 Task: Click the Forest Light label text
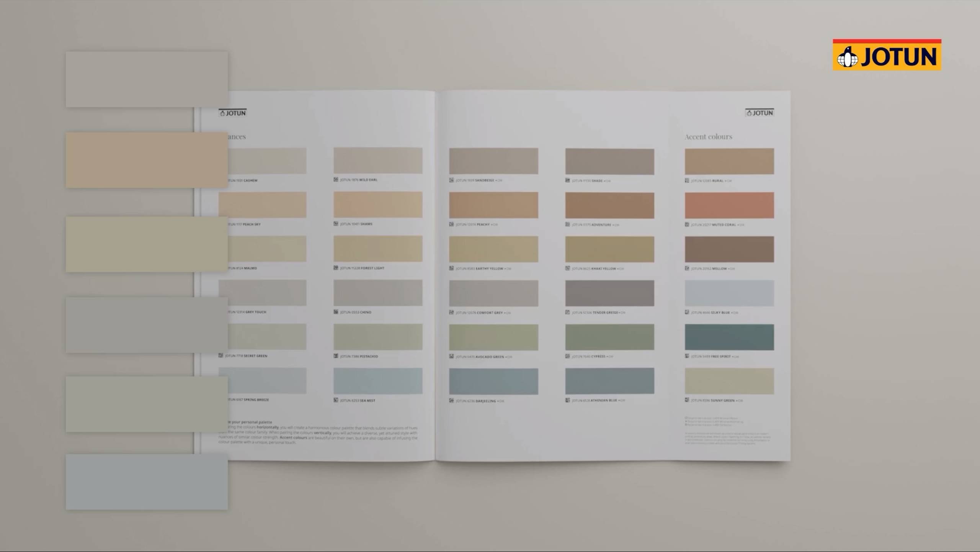372,268
